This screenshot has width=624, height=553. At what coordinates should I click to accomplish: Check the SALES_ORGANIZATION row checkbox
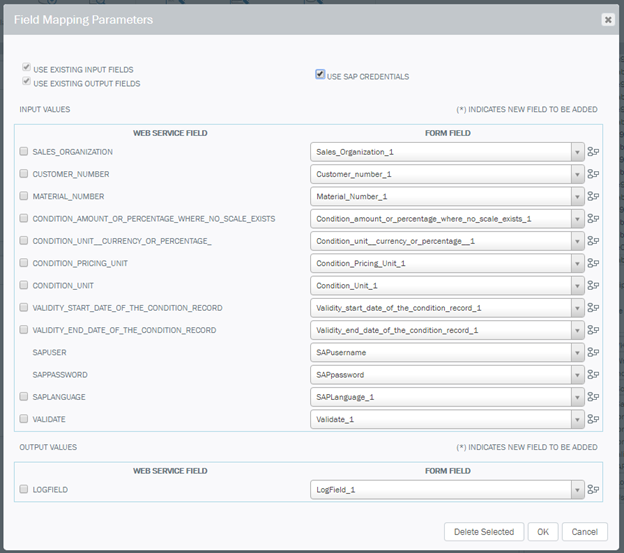[x=24, y=151]
